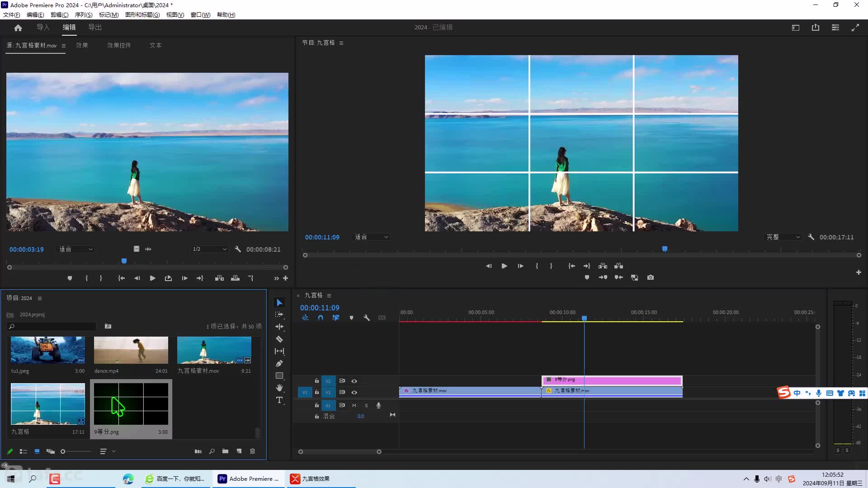The width and height of the screenshot is (868, 488).
Task: Toggle insert sequences as nests option
Action: (x=305, y=318)
